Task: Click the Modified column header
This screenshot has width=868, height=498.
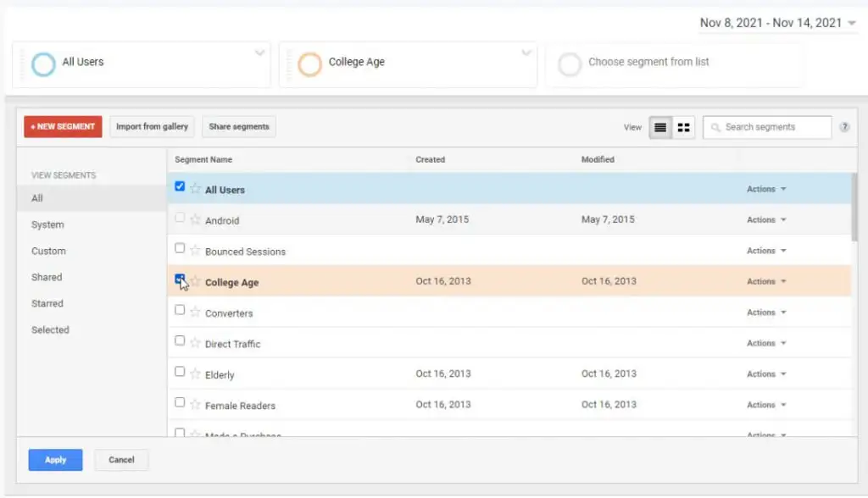Action: (x=598, y=159)
